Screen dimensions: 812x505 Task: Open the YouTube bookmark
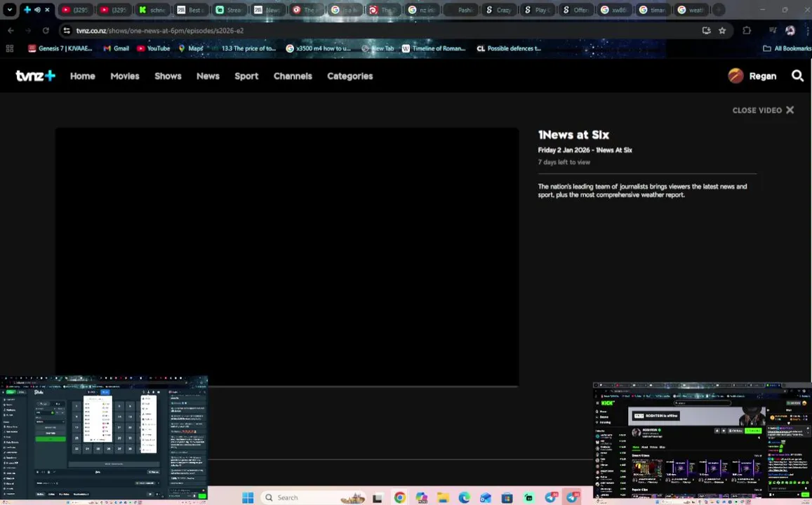(x=153, y=48)
